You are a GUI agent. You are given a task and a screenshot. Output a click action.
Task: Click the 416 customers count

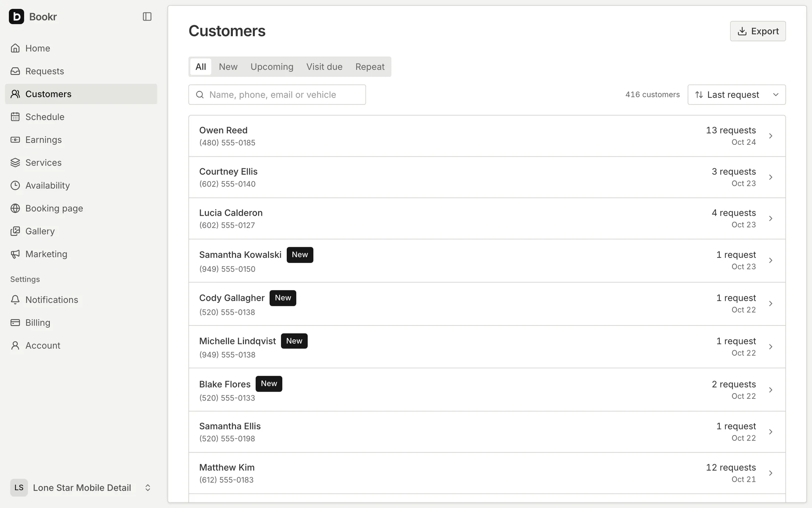[x=652, y=95]
